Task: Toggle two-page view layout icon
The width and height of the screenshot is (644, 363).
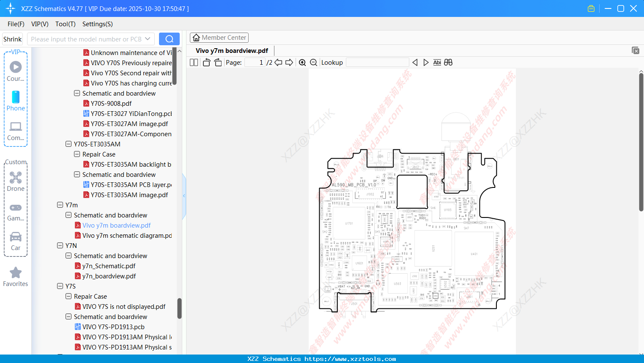Action: (194, 63)
